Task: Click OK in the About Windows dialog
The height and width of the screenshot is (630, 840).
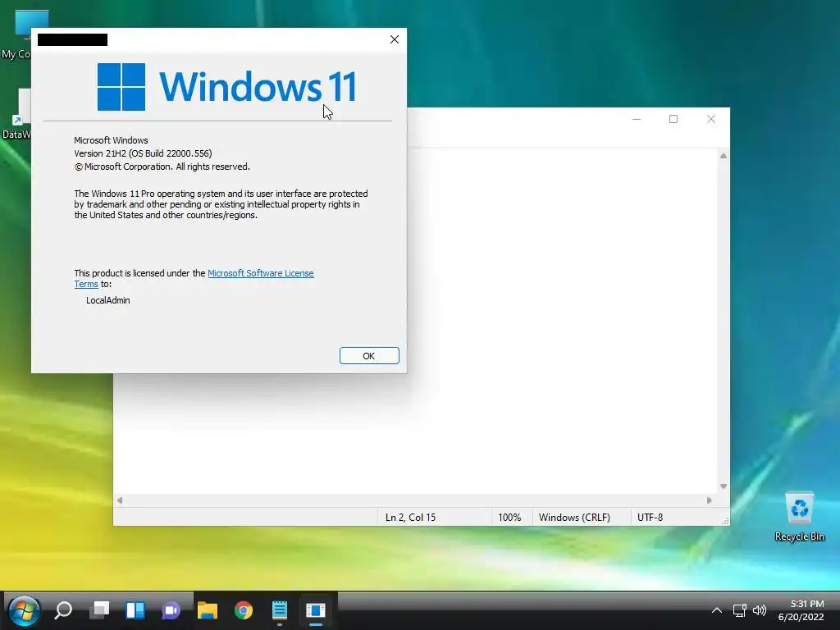Action: [369, 356]
